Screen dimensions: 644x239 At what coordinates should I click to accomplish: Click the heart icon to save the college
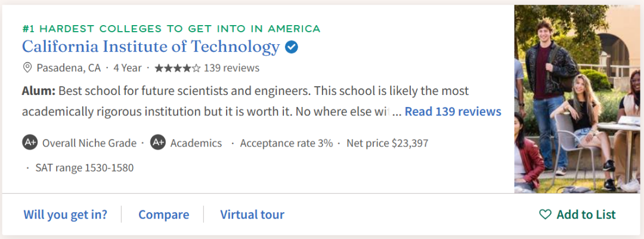pos(545,215)
